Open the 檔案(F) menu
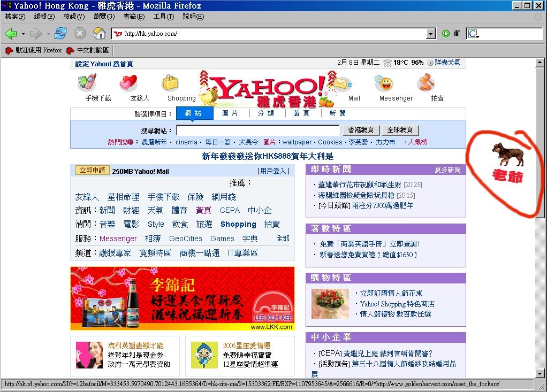Viewport: 547px width, 392px height. tap(16, 17)
